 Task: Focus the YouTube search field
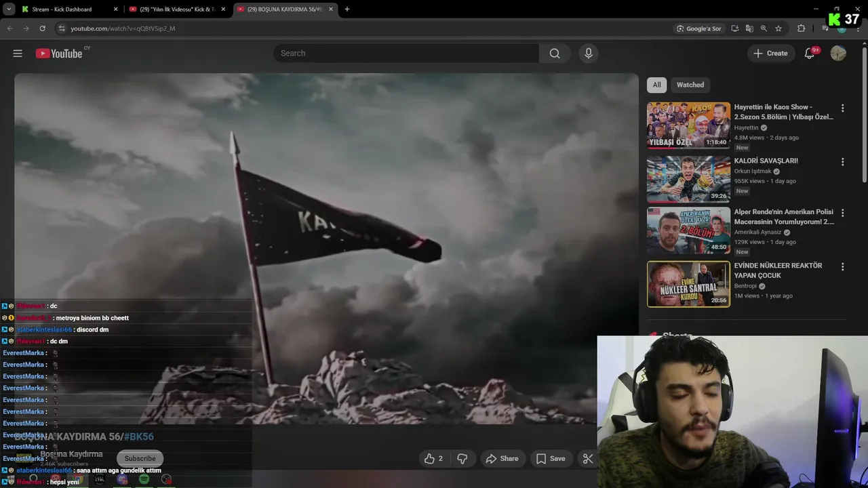coord(406,54)
